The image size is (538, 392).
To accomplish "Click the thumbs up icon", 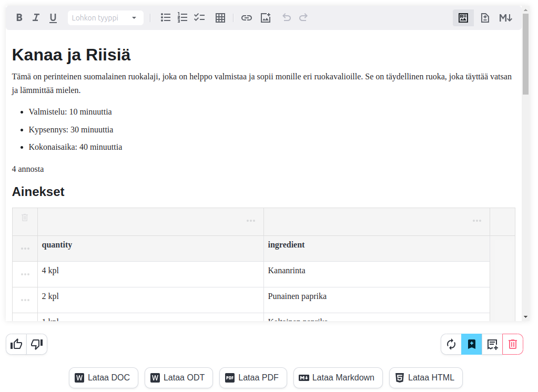I will [16, 344].
